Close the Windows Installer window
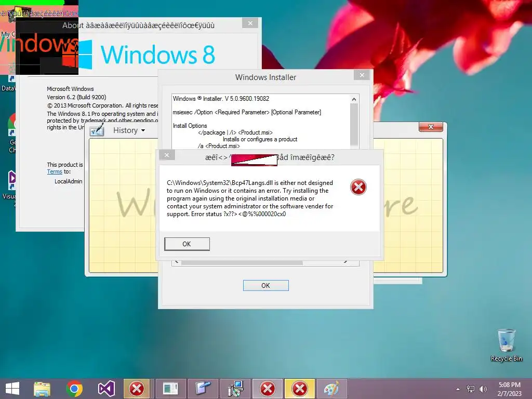 pos(362,75)
